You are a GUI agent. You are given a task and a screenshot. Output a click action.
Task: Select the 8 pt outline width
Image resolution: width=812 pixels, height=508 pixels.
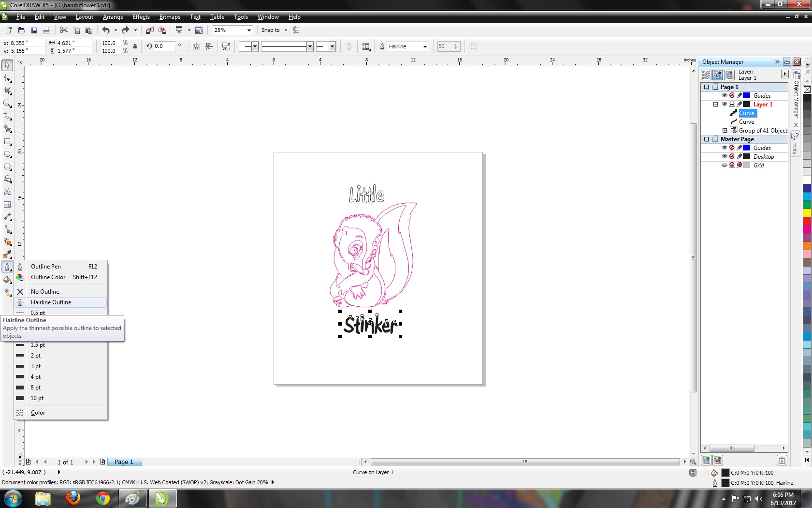click(x=61, y=388)
